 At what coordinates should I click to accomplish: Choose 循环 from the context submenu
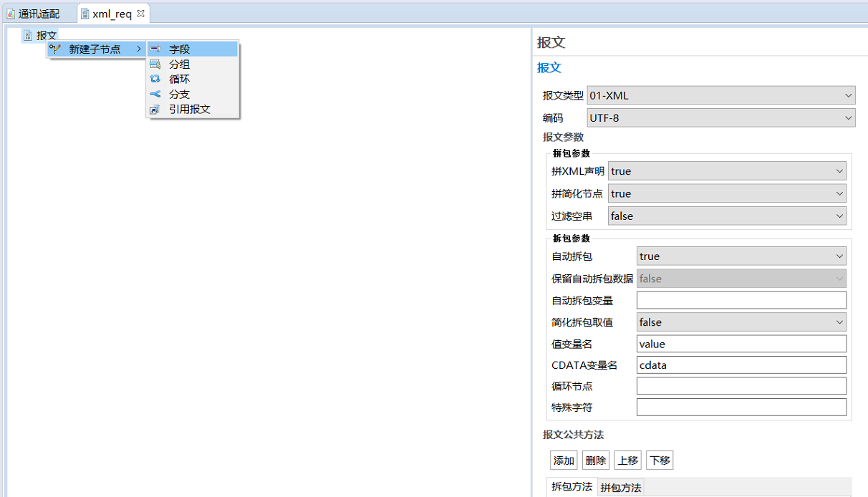(x=179, y=79)
